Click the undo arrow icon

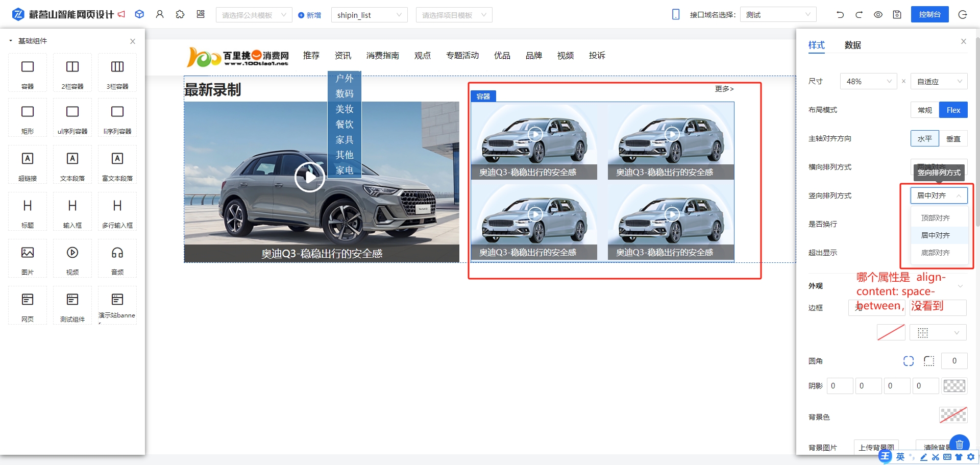(840, 15)
